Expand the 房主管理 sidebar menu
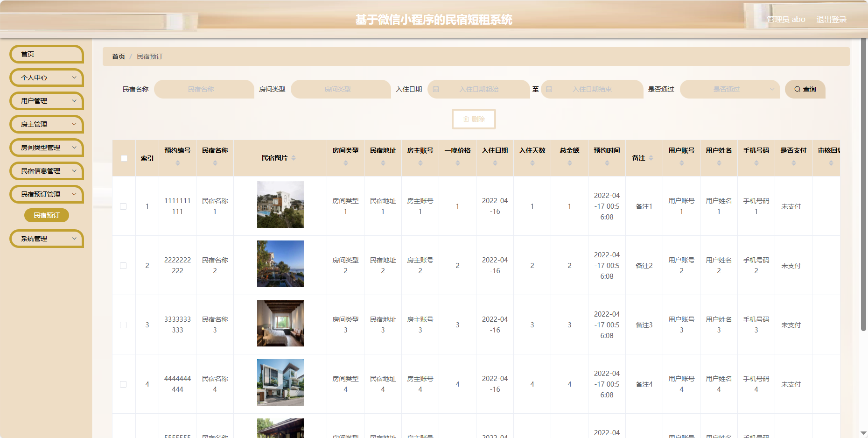Screen dimensions: 868x438 click(47, 124)
